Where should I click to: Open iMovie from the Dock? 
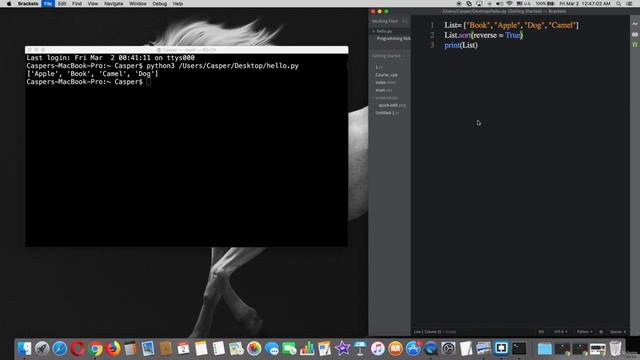(342, 349)
